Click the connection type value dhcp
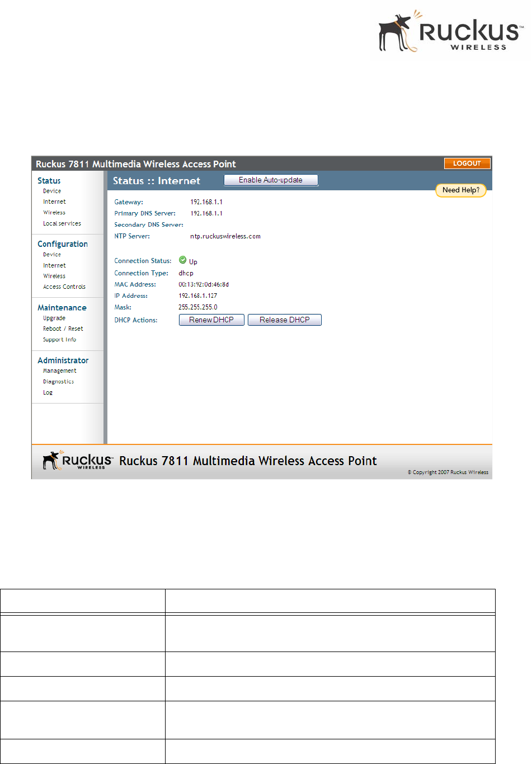The width and height of the screenshot is (532, 764). [x=186, y=273]
